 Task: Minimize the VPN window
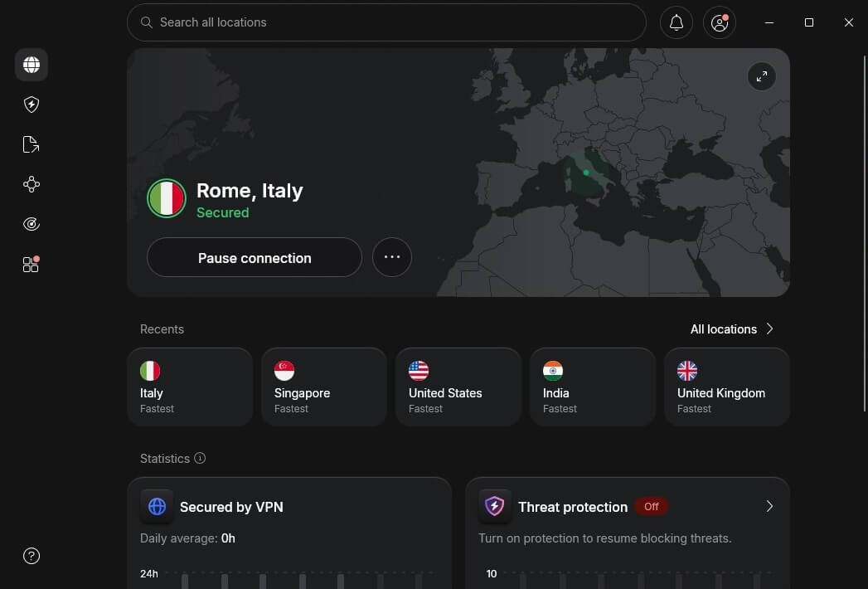(769, 22)
